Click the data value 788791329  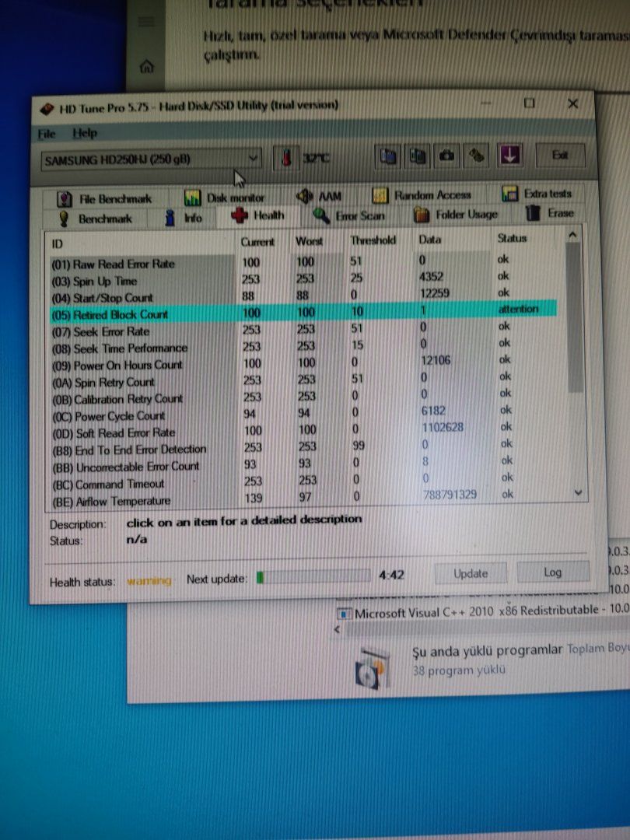(450, 495)
